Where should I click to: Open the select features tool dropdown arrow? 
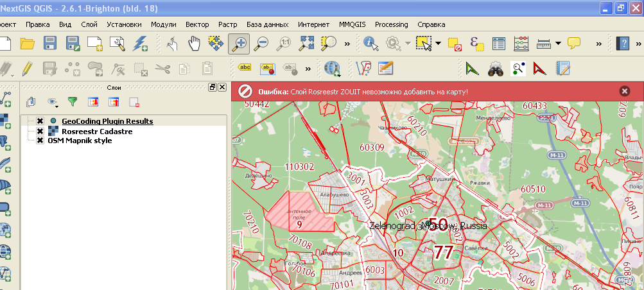click(438, 44)
